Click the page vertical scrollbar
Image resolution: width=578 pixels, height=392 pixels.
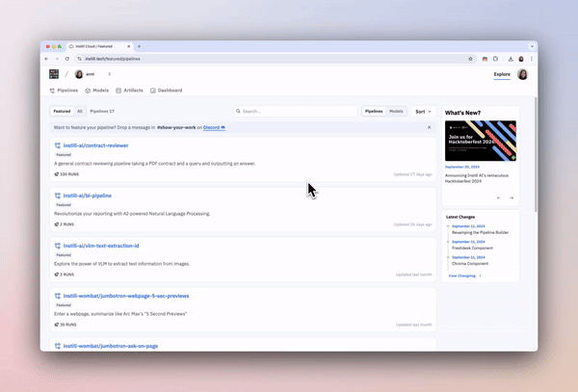tap(536, 155)
